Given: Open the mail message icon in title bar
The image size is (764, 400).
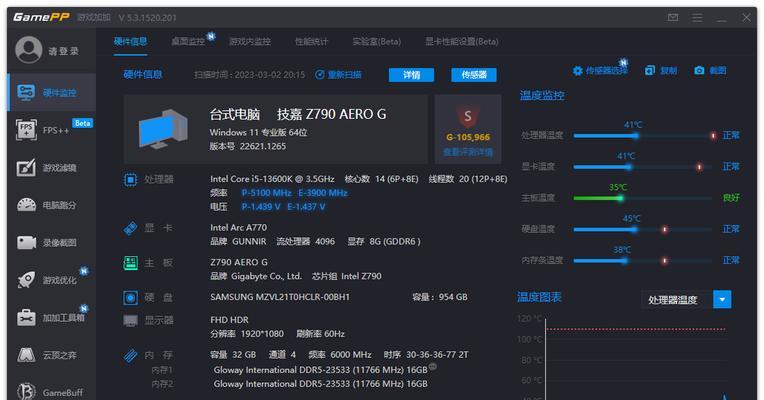Looking at the screenshot, I should pyautogui.click(x=673, y=18).
